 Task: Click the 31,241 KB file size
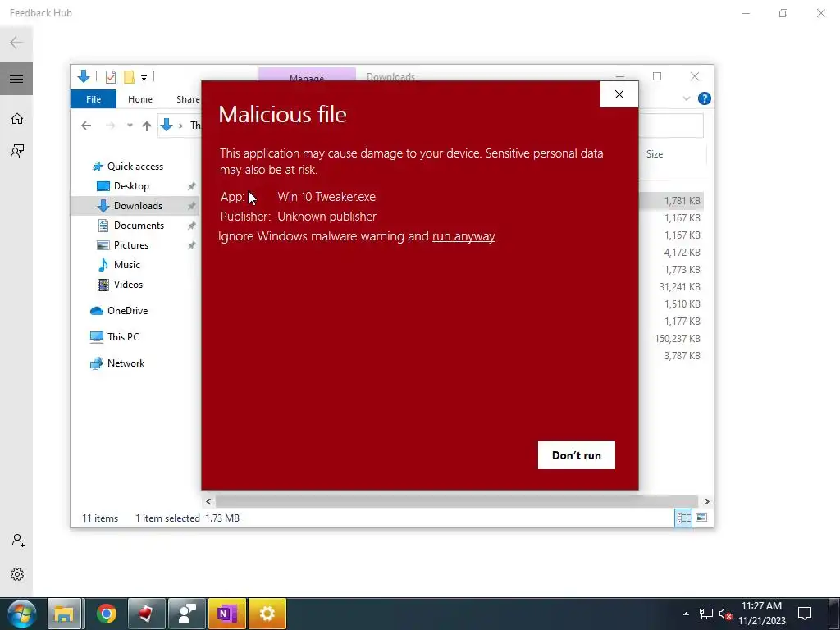pyautogui.click(x=679, y=286)
